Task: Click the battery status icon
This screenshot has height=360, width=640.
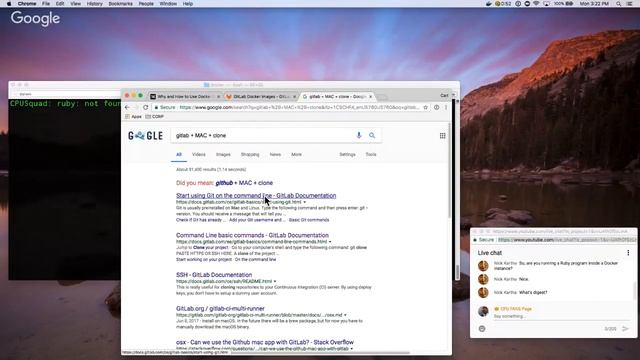Action: pyautogui.click(x=569, y=4)
